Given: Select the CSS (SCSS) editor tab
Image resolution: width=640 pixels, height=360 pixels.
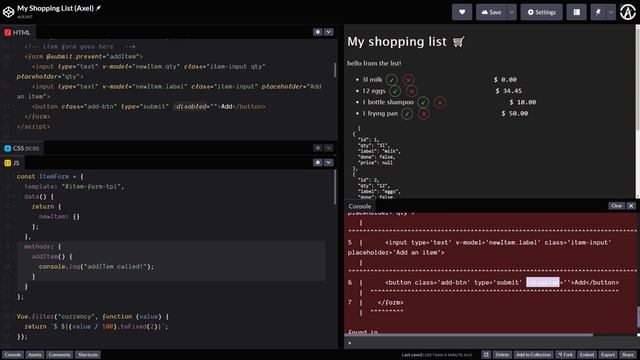Looking at the screenshot, I should [x=22, y=148].
